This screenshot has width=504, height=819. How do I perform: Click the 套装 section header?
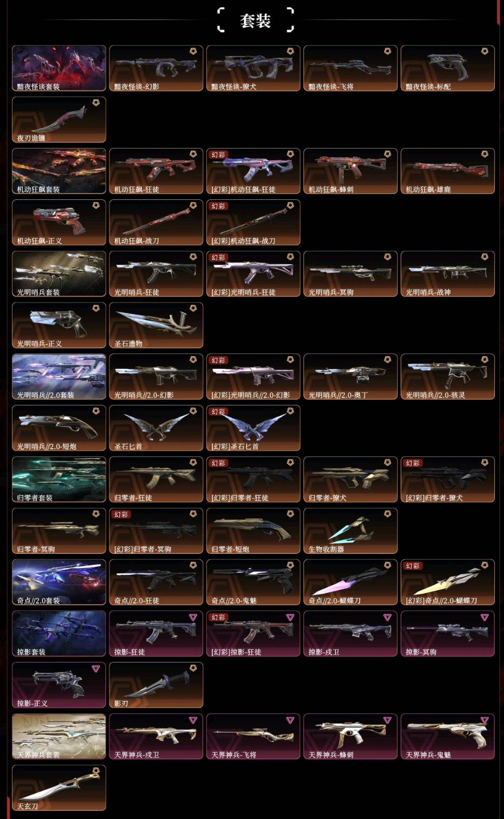tap(255, 21)
